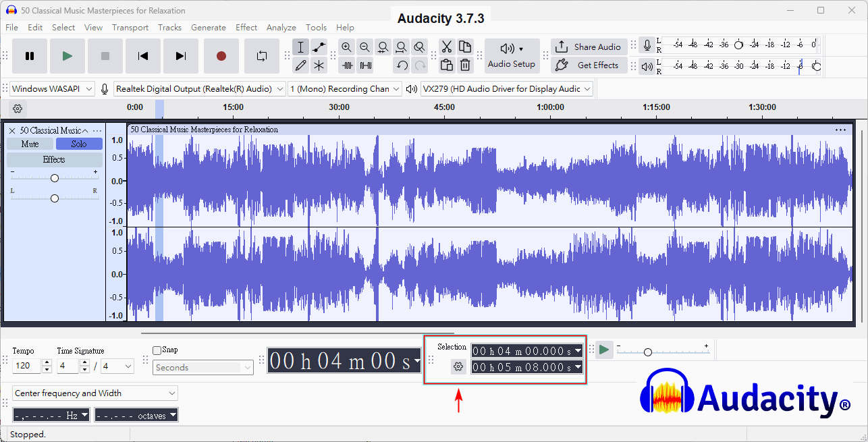Click the Skip to End button

181,56
